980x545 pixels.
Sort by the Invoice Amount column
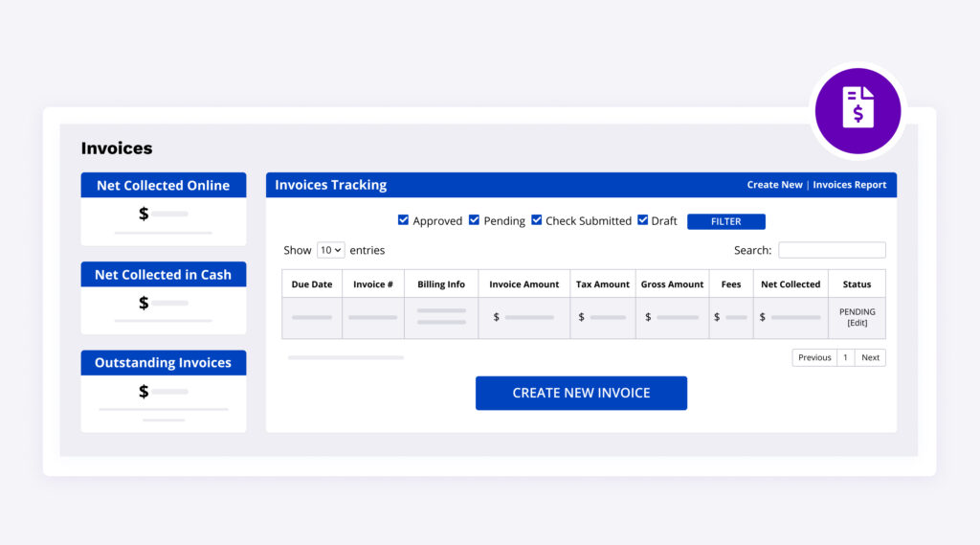click(x=523, y=284)
